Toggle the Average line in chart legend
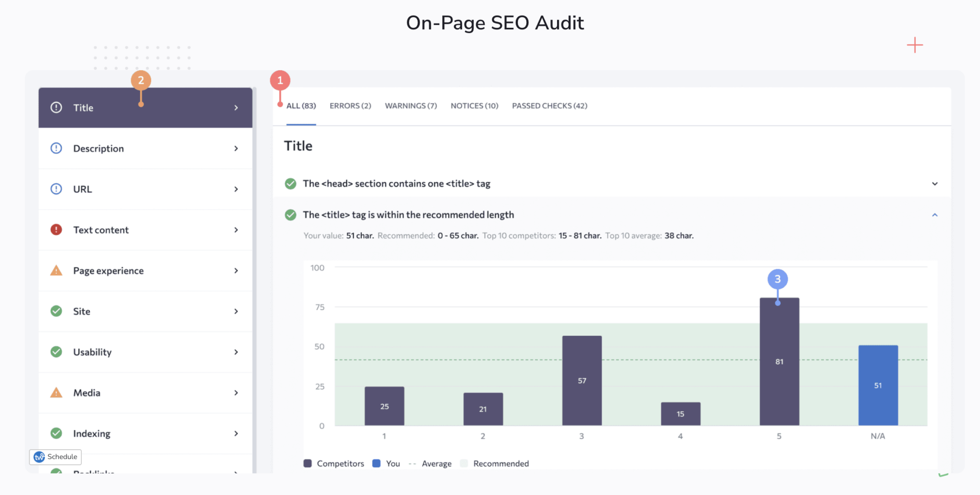 pos(431,463)
